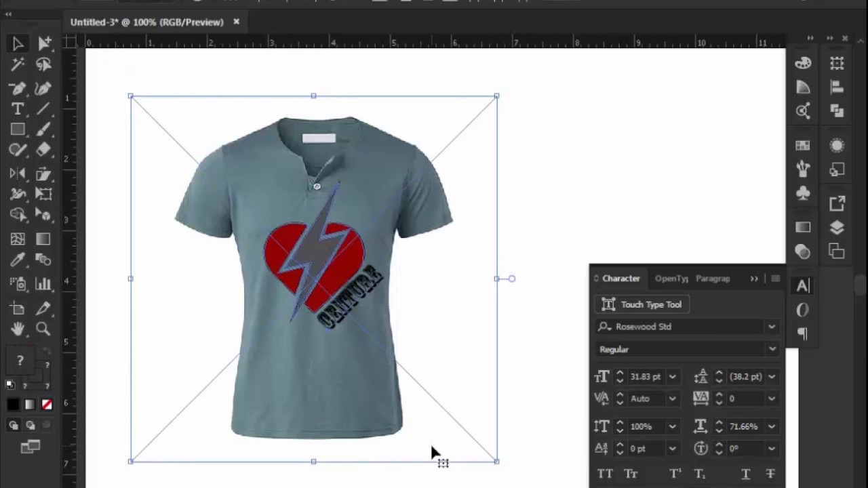Select the Gradient tool

pos(43,239)
